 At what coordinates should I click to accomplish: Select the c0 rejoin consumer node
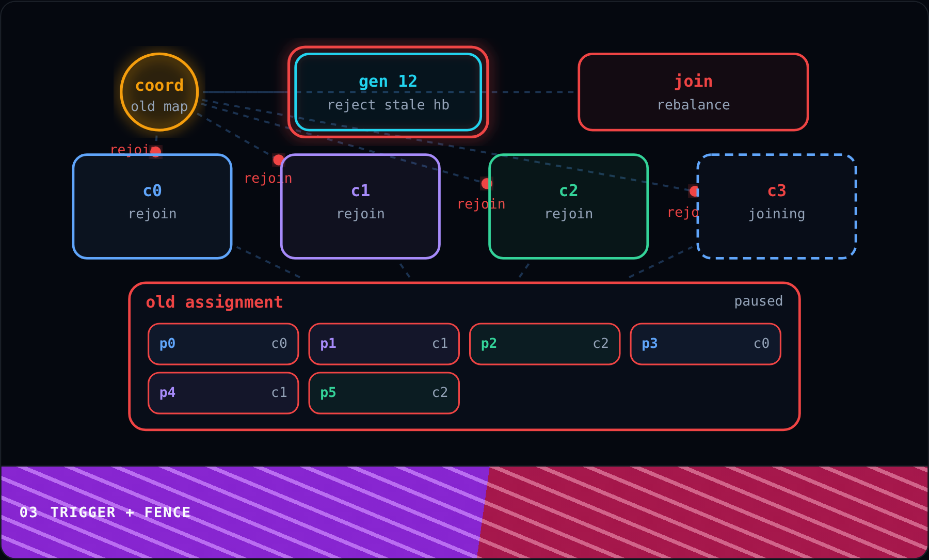click(x=152, y=206)
